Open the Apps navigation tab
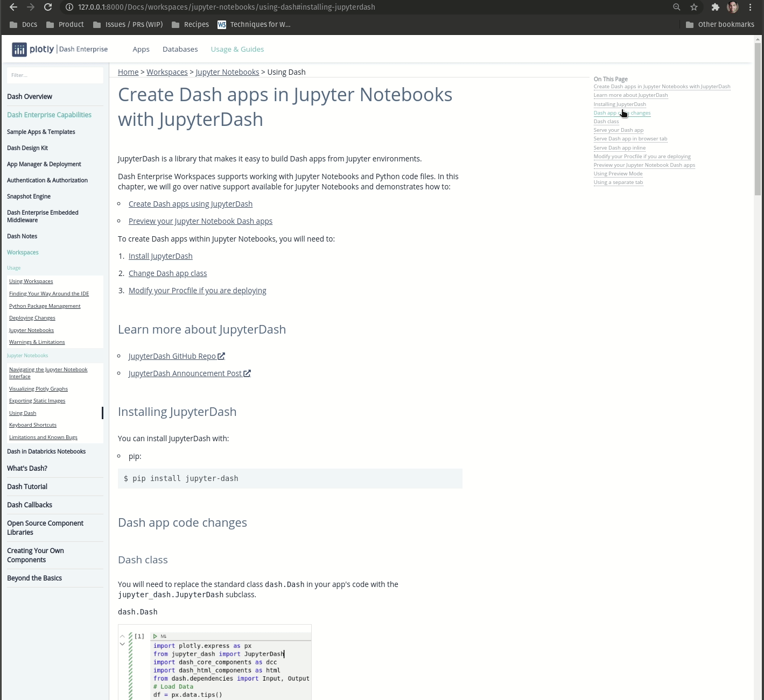 (141, 49)
